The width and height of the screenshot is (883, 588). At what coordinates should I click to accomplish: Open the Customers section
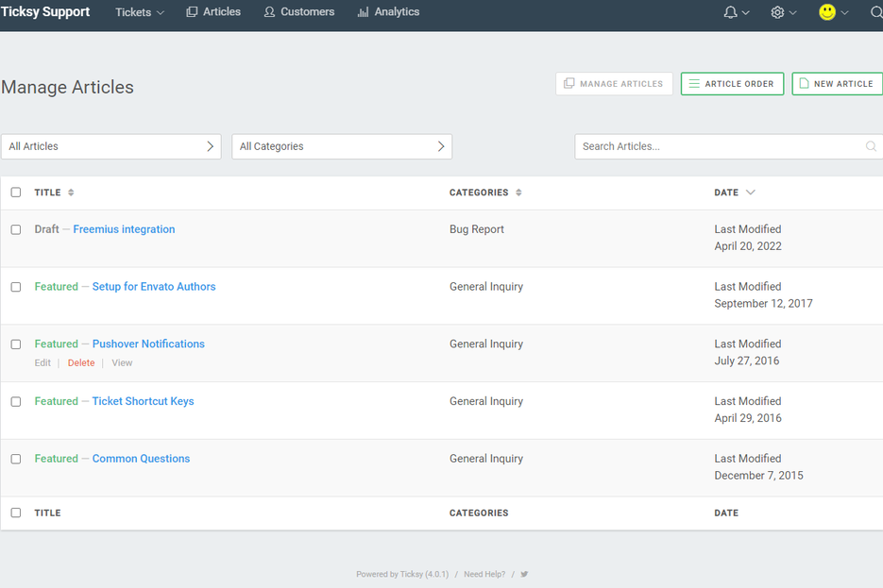(298, 12)
